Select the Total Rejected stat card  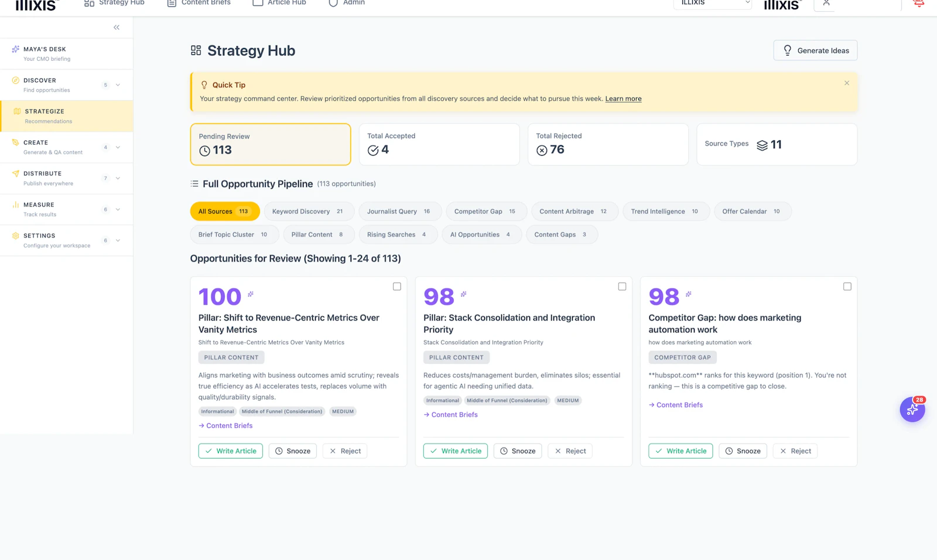608,145
